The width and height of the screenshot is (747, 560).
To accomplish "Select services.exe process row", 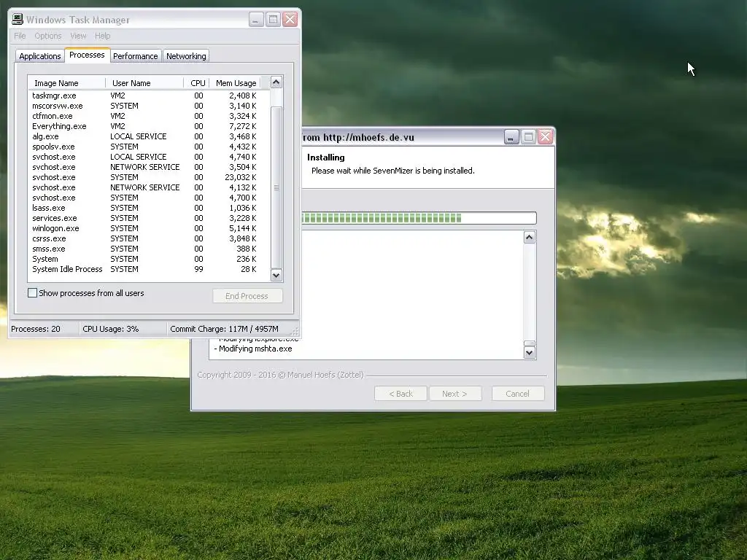I will tap(149, 218).
